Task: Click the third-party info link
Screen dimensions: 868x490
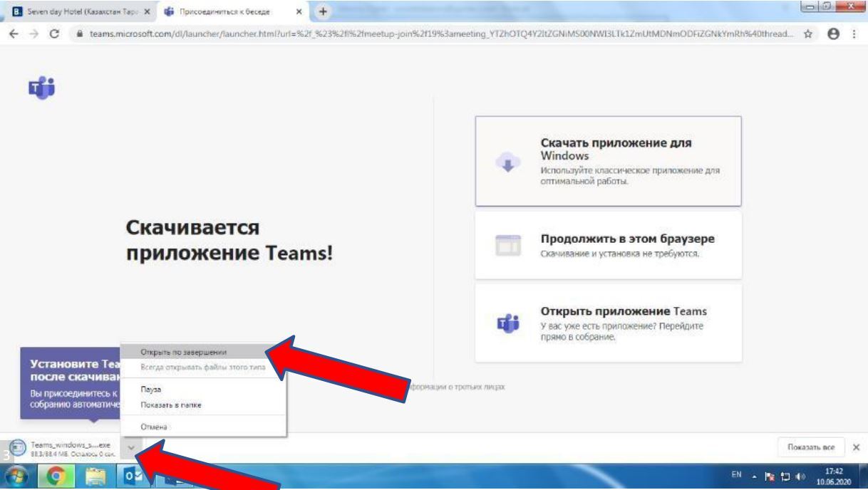Action: pyautogui.click(x=455, y=387)
